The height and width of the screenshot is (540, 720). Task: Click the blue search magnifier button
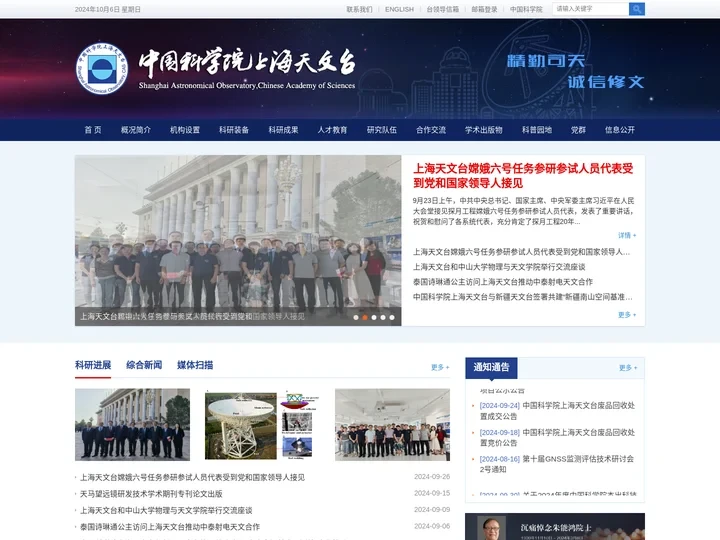click(x=636, y=9)
